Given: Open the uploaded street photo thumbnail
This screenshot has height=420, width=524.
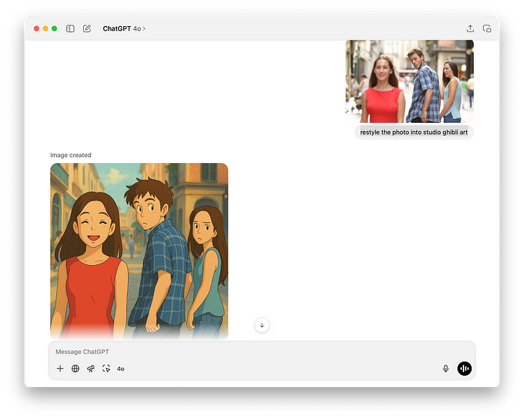Looking at the screenshot, I should (x=409, y=81).
